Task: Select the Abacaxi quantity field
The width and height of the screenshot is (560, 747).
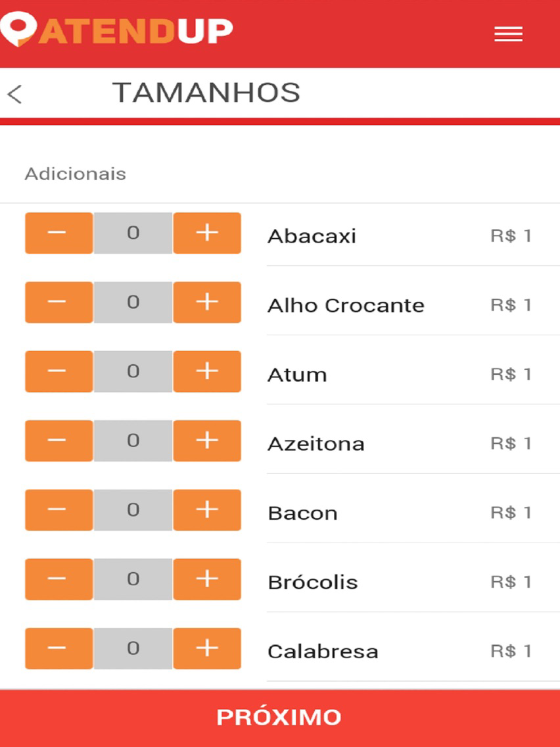Action: 133,233
